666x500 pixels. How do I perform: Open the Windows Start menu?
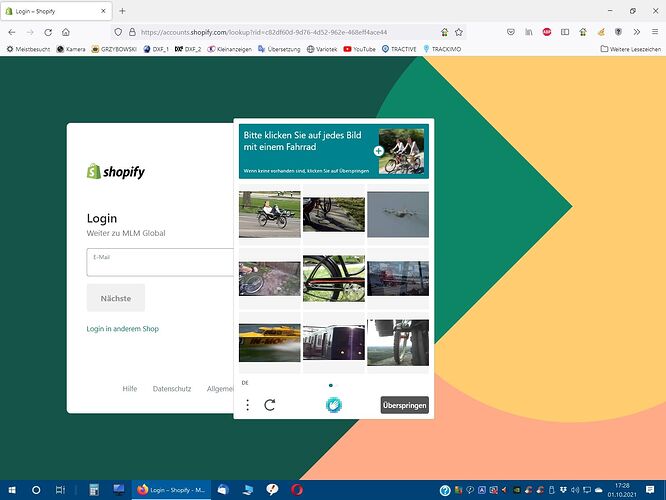click(12, 490)
